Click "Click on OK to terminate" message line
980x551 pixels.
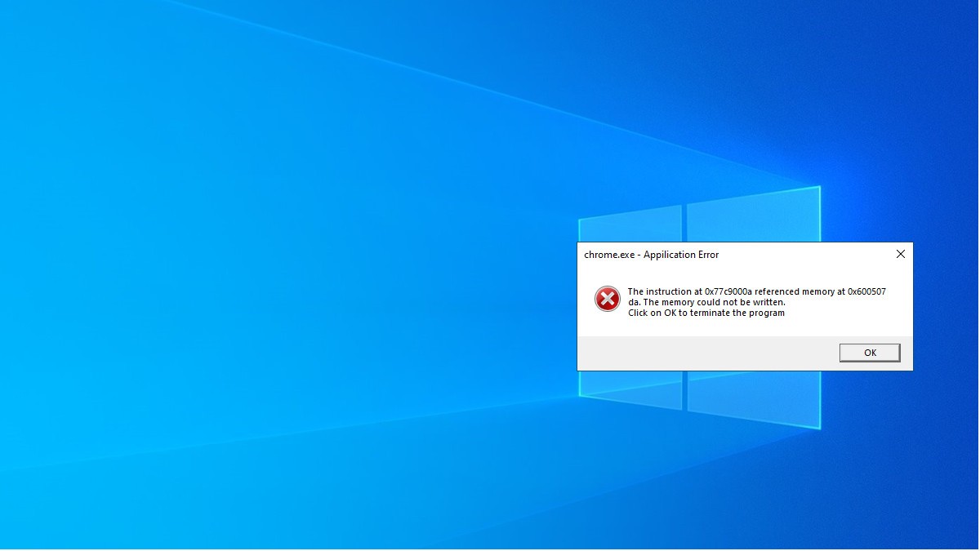[x=706, y=313]
